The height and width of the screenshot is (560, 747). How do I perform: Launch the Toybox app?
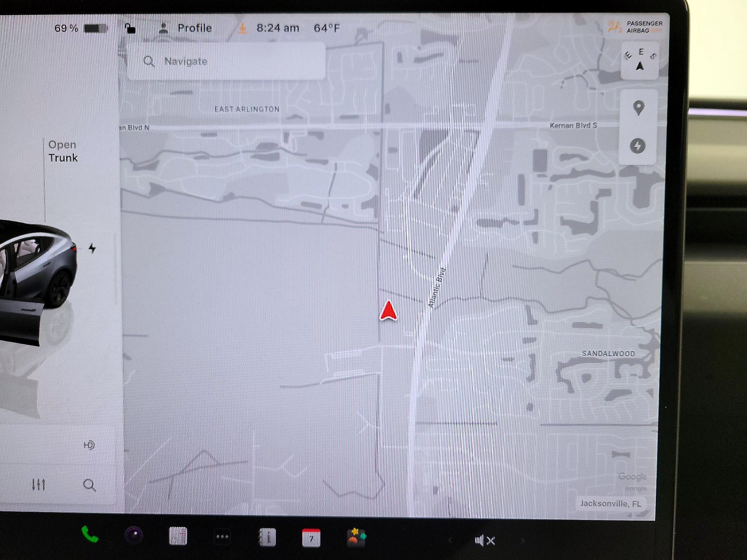pyautogui.click(x=356, y=538)
